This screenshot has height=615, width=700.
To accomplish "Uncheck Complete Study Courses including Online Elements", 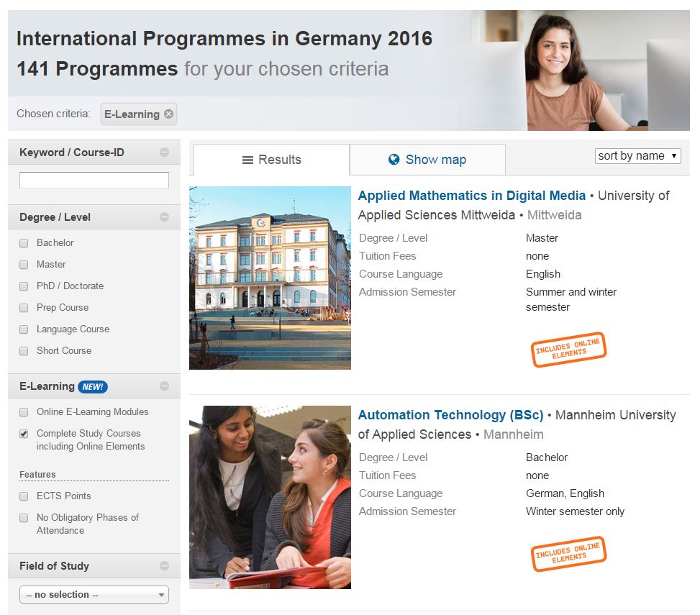I will [x=24, y=434].
